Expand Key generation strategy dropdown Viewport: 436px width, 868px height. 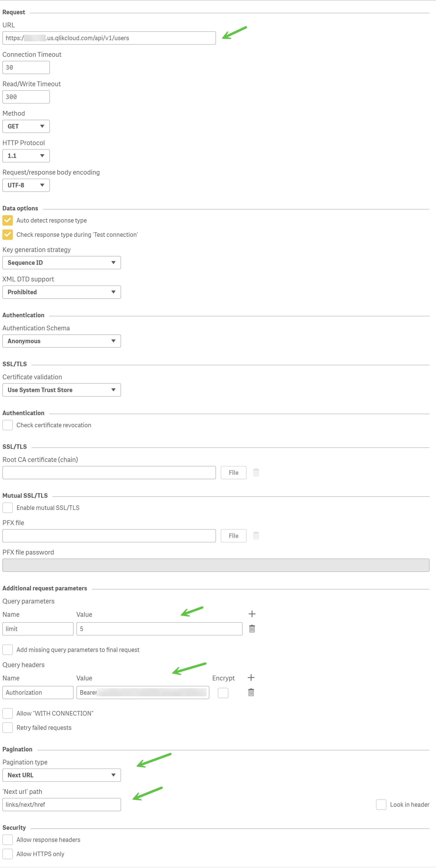[62, 262]
